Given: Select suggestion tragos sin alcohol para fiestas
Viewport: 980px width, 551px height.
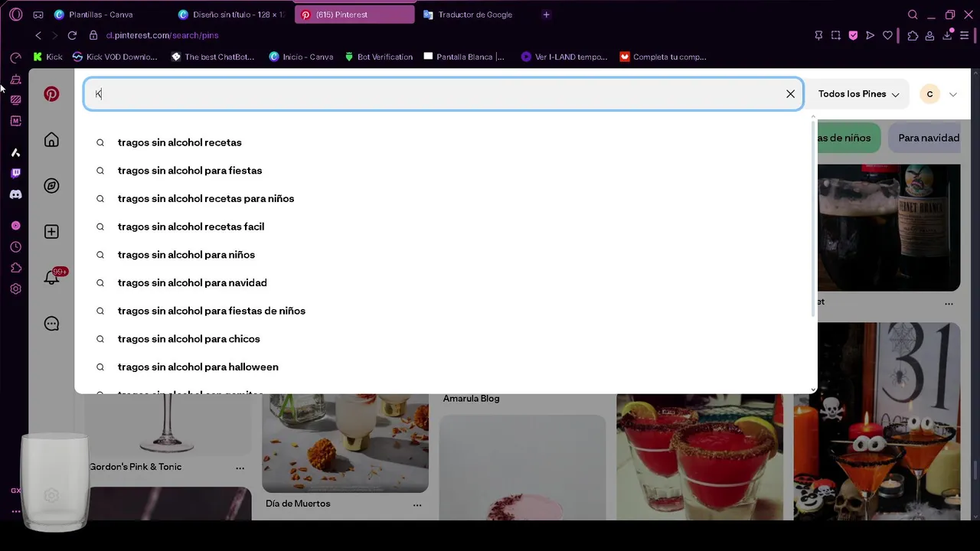Looking at the screenshot, I should coord(190,171).
